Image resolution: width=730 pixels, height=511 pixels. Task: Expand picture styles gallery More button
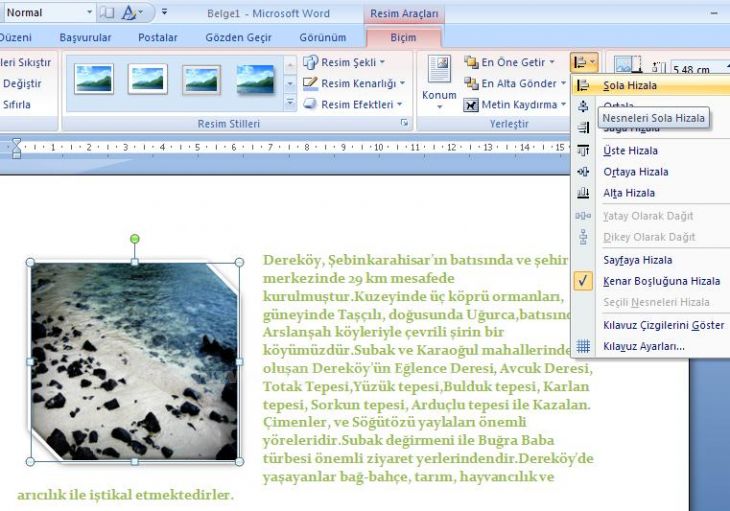coord(290,102)
